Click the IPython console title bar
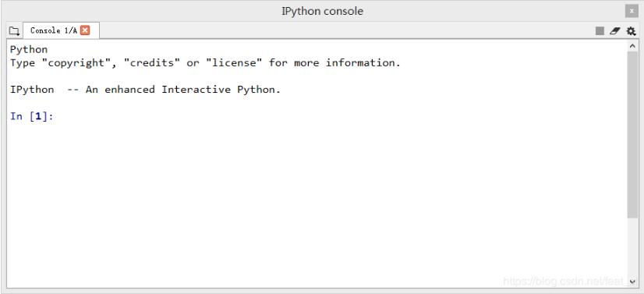The image size is (644, 294). click(322, 11)
